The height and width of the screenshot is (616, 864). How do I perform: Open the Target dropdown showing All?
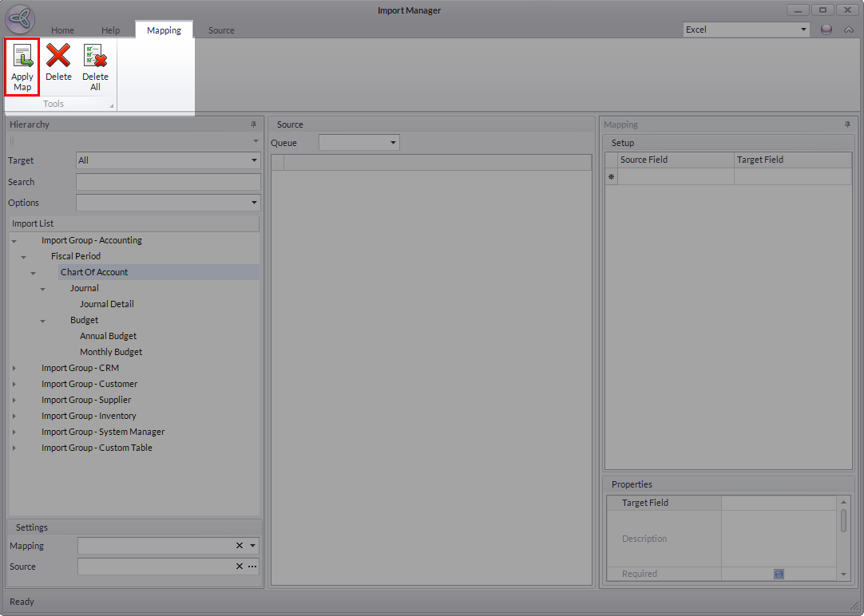click(x=168, y=160)
